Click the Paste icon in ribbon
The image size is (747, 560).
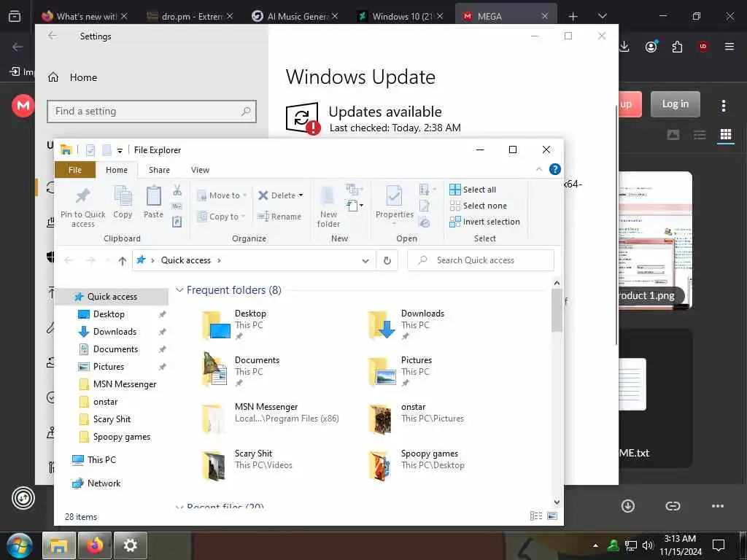tap(153, 196)
